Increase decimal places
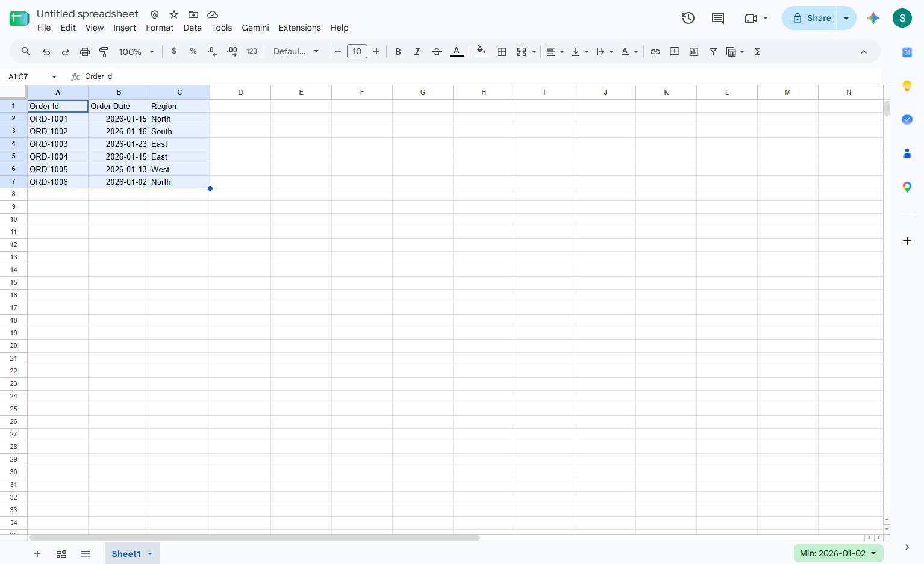 point(232,52)
